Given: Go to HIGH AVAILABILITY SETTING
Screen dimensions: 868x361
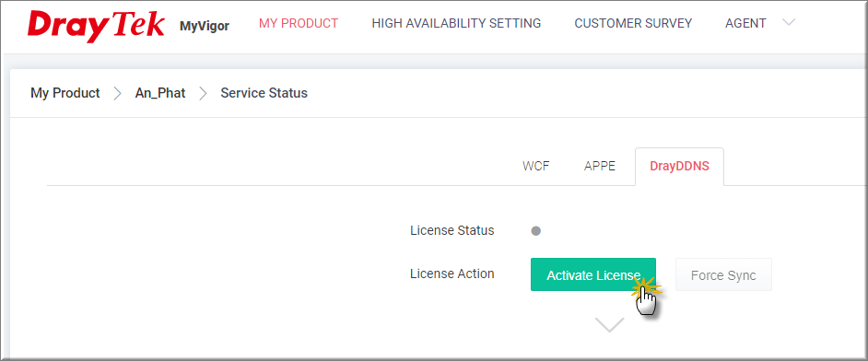Looking at the screenshot, I should click(456, 23).
